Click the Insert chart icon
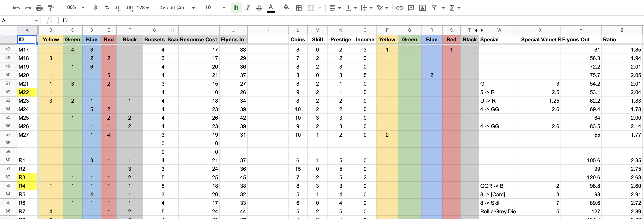644x219 pixels. (423, 8)
